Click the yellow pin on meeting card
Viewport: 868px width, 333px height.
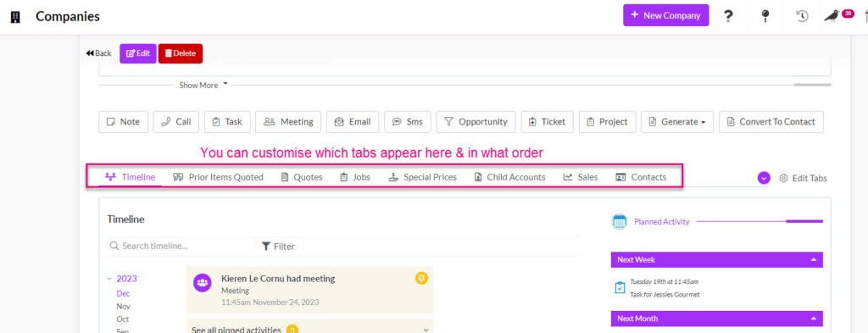[x=422, y=278]
